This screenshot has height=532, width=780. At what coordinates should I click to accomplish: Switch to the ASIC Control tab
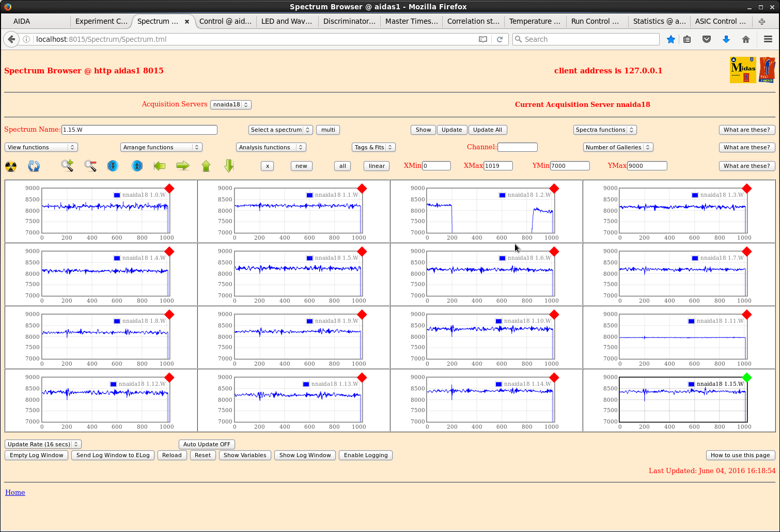(x=721, y=21)
